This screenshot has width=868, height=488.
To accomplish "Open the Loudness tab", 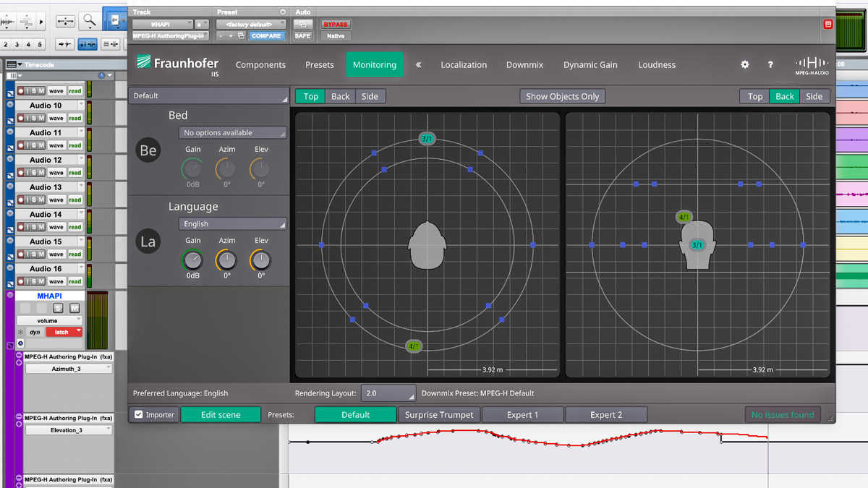I will pyautogui.click(x=657, y=64).
